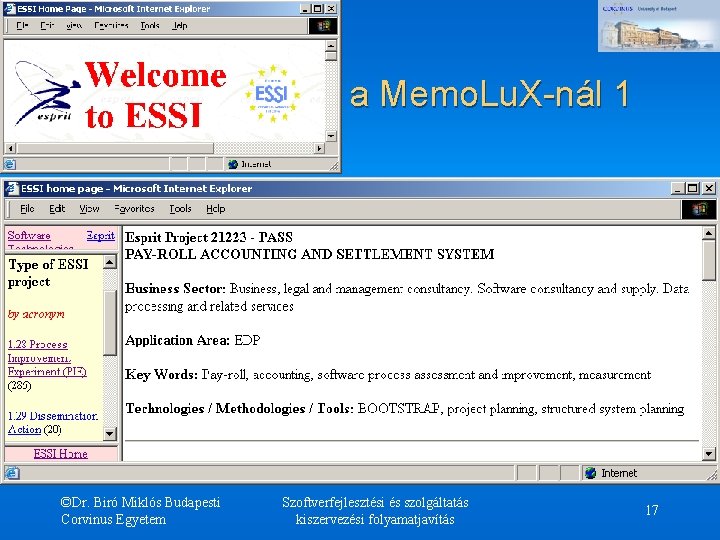The height and width of the screenshot is (540, 720).
Task: Click the main content vertical scrollbar thumb
Action: pyautogui.click(x=709, y=260)
